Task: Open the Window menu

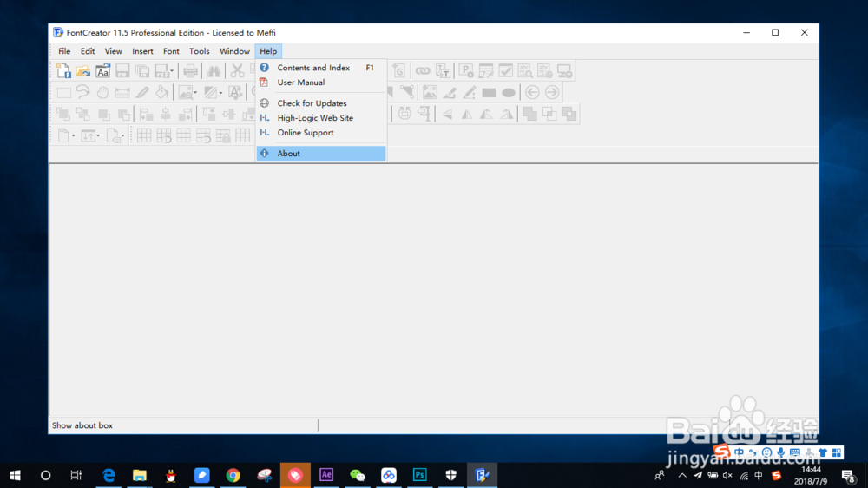Action: click(x=234, y=51)
